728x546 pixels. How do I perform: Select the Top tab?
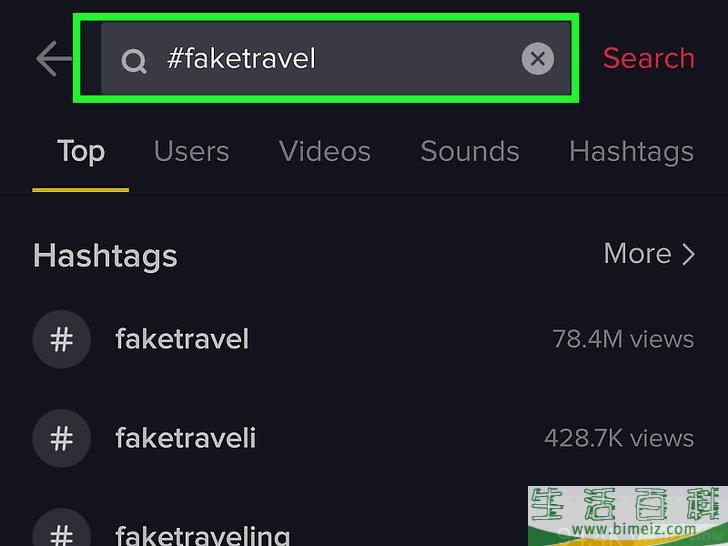click(81, 152)
